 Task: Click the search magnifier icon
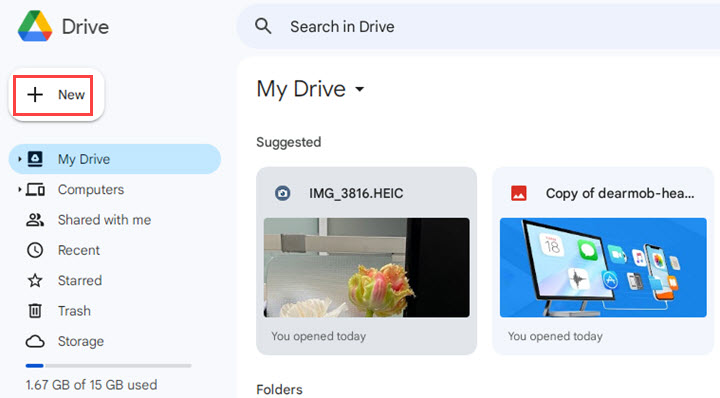[263, 26]
